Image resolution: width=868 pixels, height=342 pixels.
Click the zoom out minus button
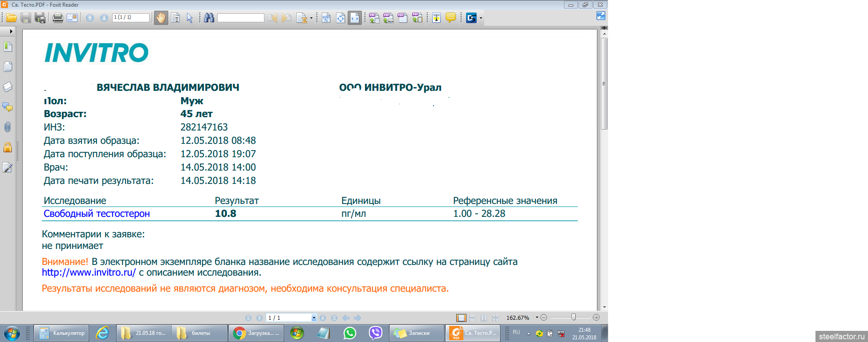[x=544, y=318]
